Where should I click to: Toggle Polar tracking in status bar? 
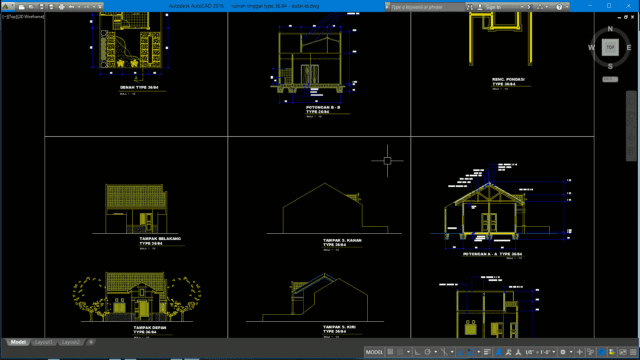427,352
